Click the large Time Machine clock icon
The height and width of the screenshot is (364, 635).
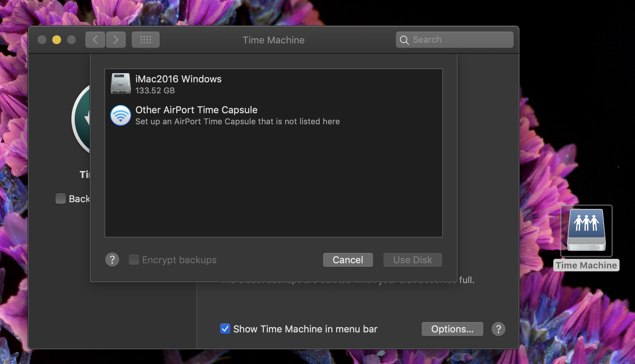[x=81, y=119]
